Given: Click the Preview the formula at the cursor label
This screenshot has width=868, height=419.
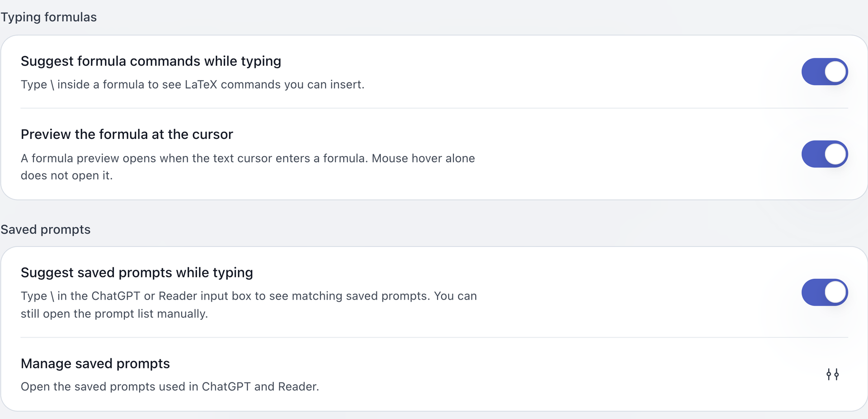Looking at the screenshot, I should click(127, 134).
